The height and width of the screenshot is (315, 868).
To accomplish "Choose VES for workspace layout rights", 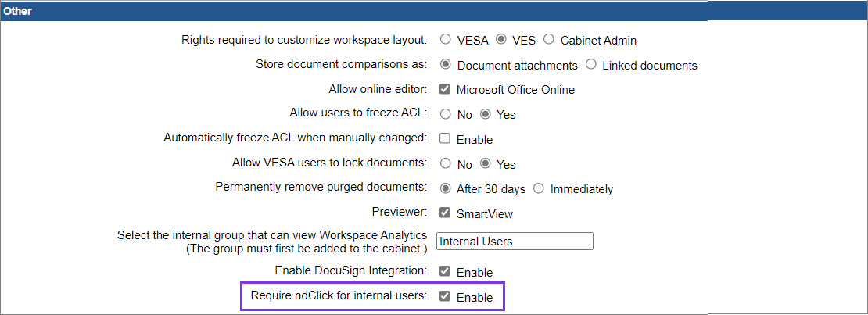I will pyautogui.click(x=502, y=40).
